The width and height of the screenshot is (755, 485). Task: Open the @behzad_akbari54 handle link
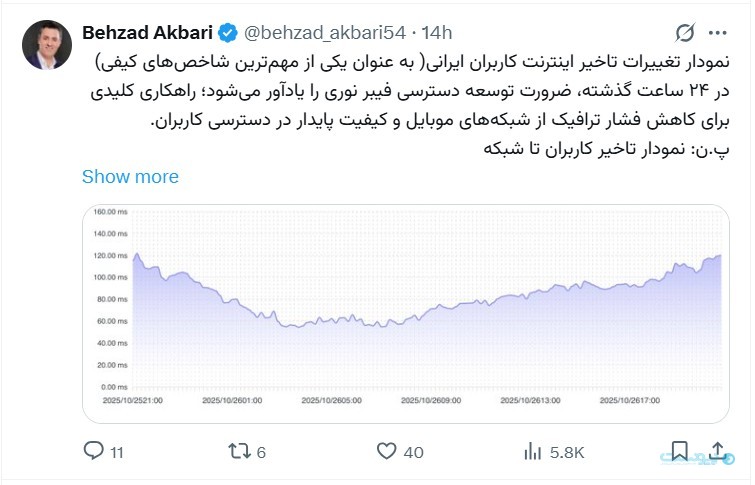pyautogui.click(x=320, y=32)
